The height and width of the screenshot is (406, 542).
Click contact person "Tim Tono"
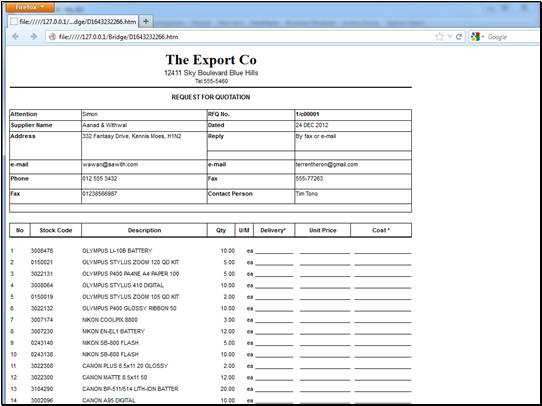pyautogui.click(x=307, y=194)
